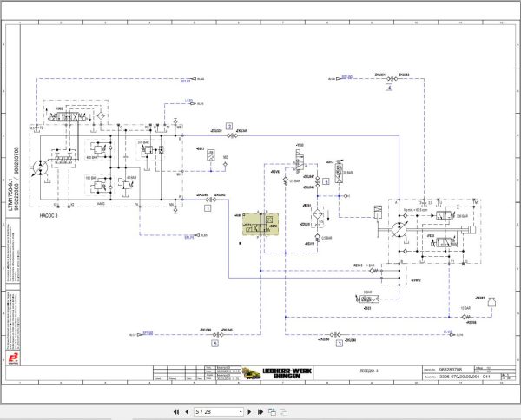Viewport: 521px width, 420px height.
Task: Click the HACOC 3 label
Action: click(49, 216)
